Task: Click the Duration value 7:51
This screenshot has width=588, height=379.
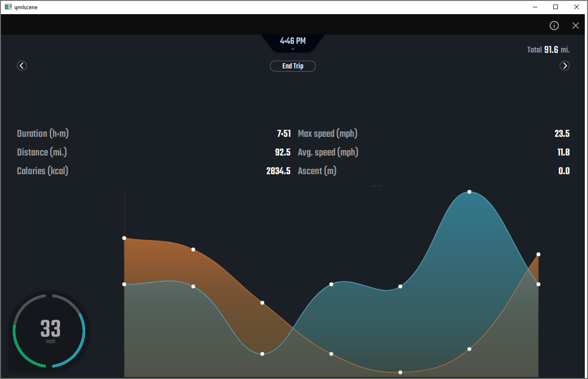Action: 284,134
